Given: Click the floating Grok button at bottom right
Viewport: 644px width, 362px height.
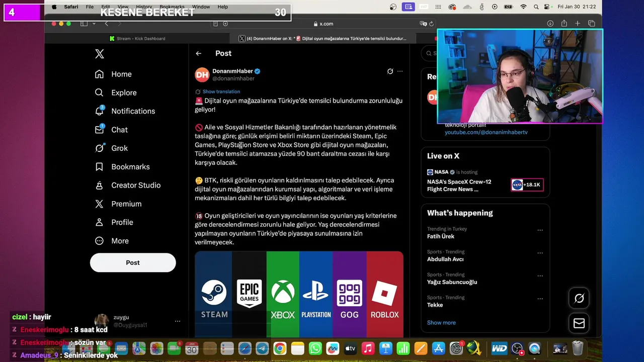Looking at the screenshot, I should [x=579, y=298].
